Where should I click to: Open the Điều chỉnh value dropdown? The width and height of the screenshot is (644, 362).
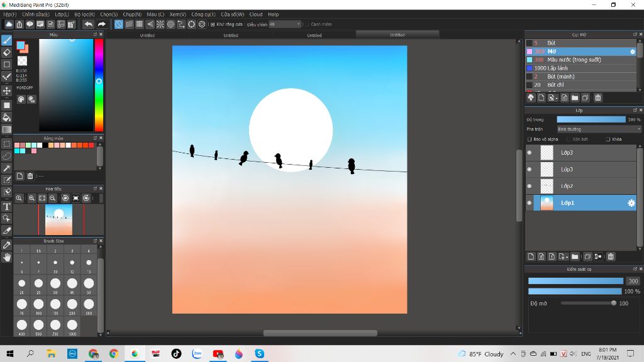[285, 25]
